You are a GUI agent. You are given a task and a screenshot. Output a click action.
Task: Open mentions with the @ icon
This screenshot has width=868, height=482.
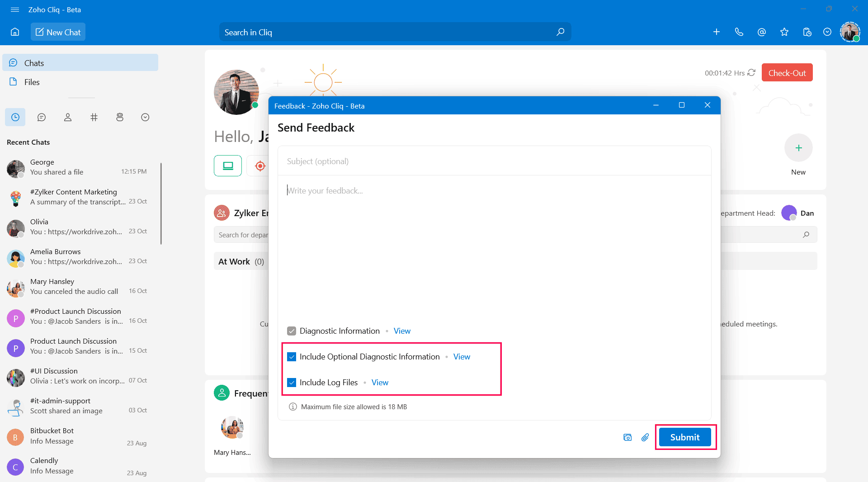tap(762, 32)
